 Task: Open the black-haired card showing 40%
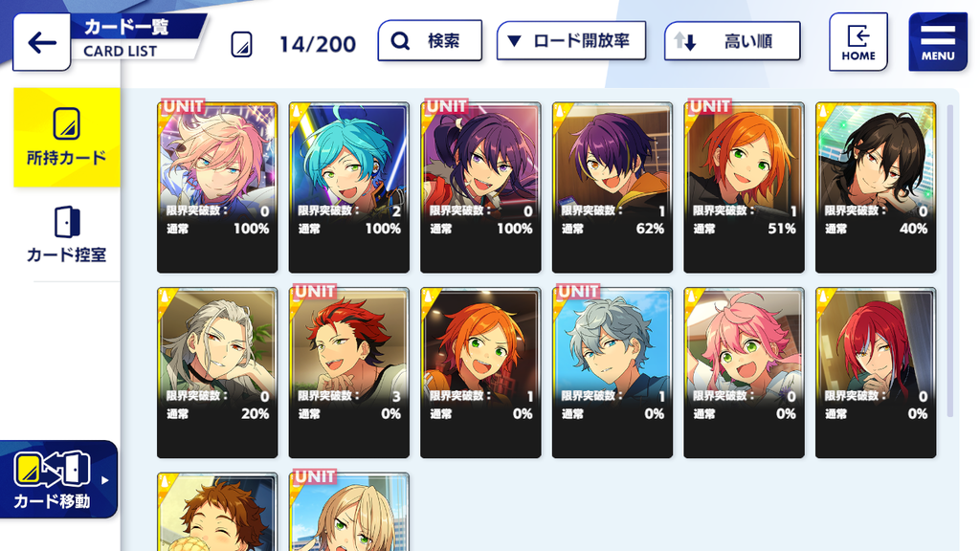click(x=876, y=187)
